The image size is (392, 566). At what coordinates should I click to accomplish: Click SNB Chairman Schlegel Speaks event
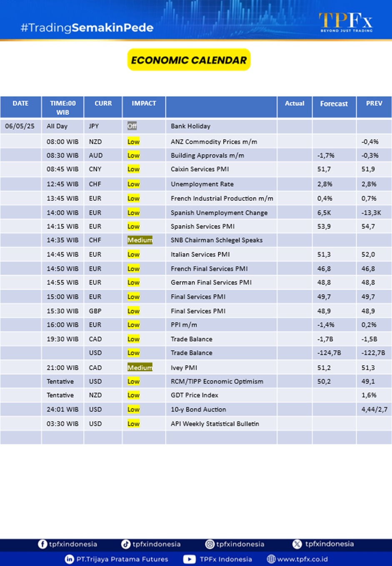click(217, 240)
